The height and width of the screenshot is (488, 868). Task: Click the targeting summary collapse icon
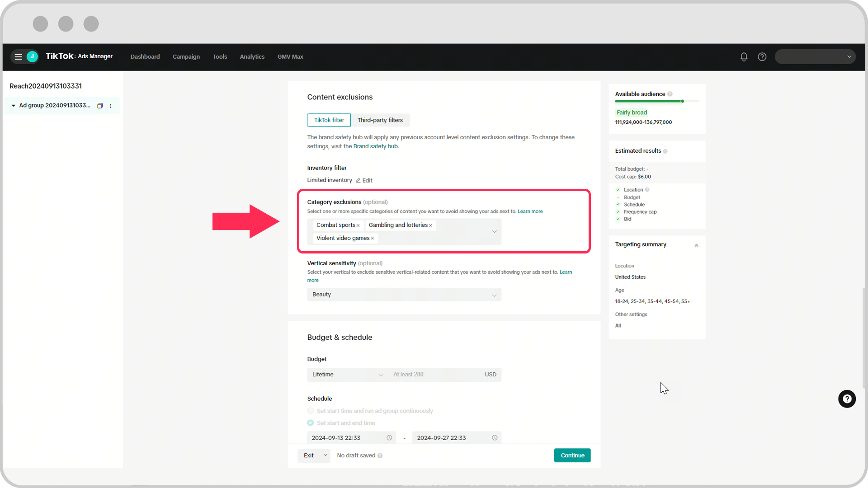pyautogui.click(x=696, y=245)
